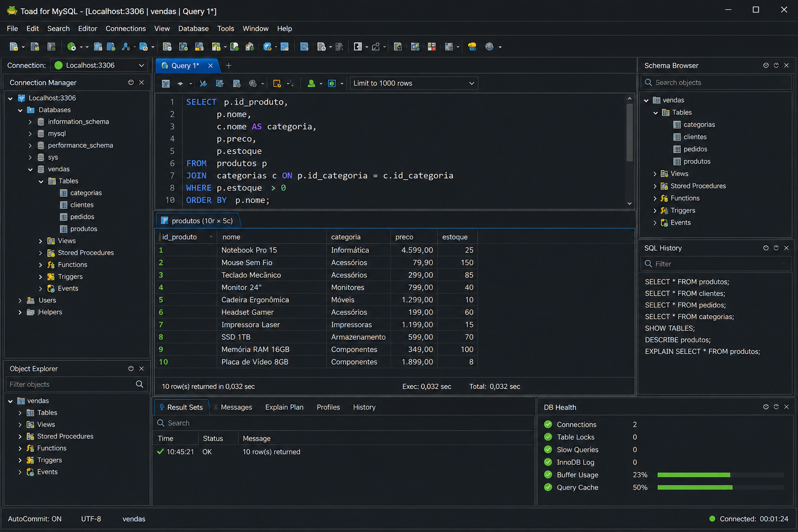798x532 pixels.
Task: Close the SQL History panel
Action: 787,248
